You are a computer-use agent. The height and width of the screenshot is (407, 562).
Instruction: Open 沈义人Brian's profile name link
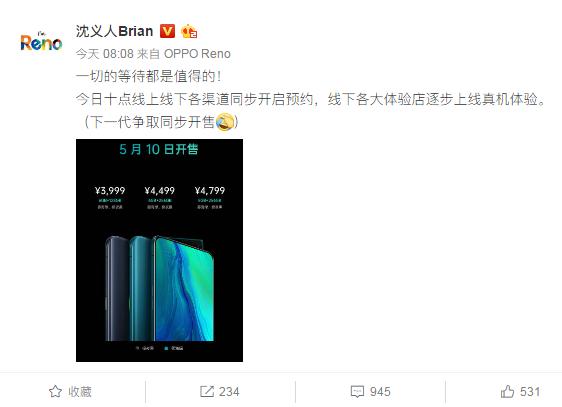[x=114, y=31]
